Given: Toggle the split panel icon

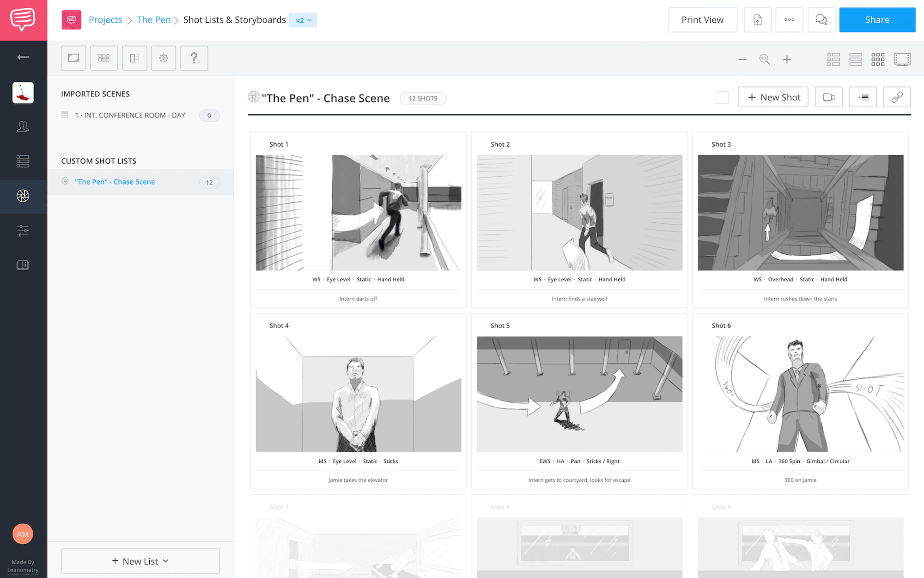Looking at the screenshot, I should tap(133, 59).
